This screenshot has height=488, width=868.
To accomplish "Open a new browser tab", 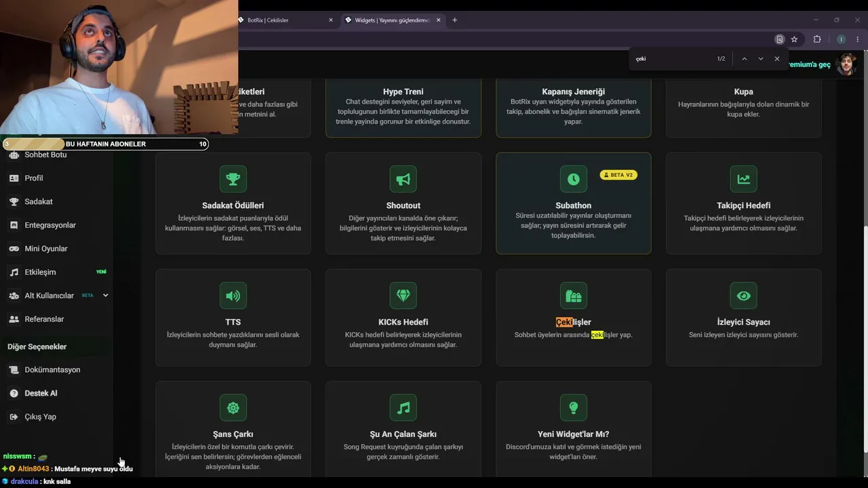I will (454, 20).
